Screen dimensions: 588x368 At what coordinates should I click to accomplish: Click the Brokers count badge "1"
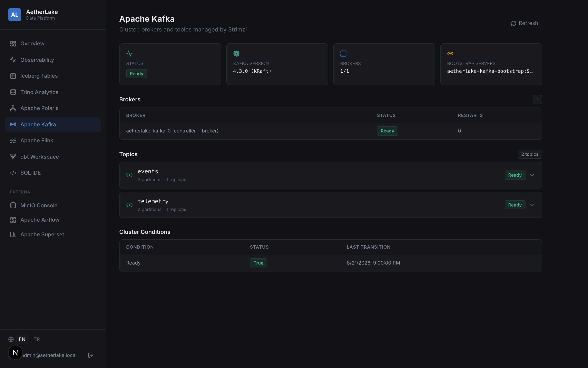tap(537, 100)
